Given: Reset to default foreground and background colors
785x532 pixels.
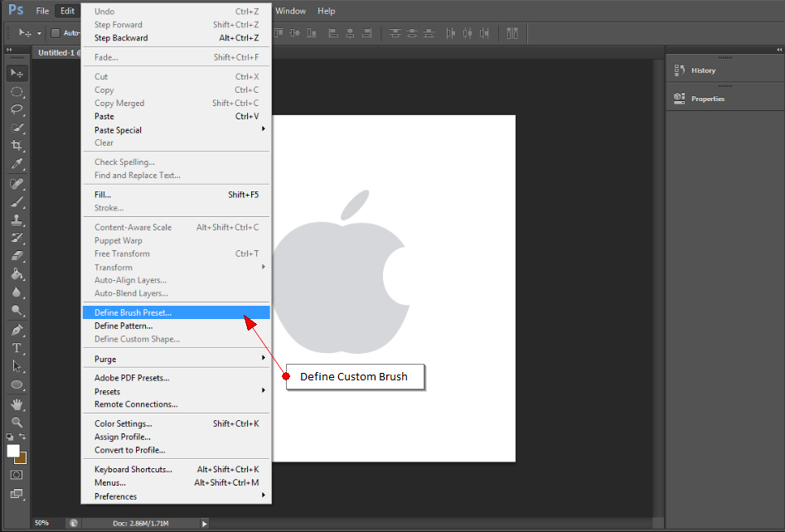Looking at the screenshot, I should click(9, 437).
